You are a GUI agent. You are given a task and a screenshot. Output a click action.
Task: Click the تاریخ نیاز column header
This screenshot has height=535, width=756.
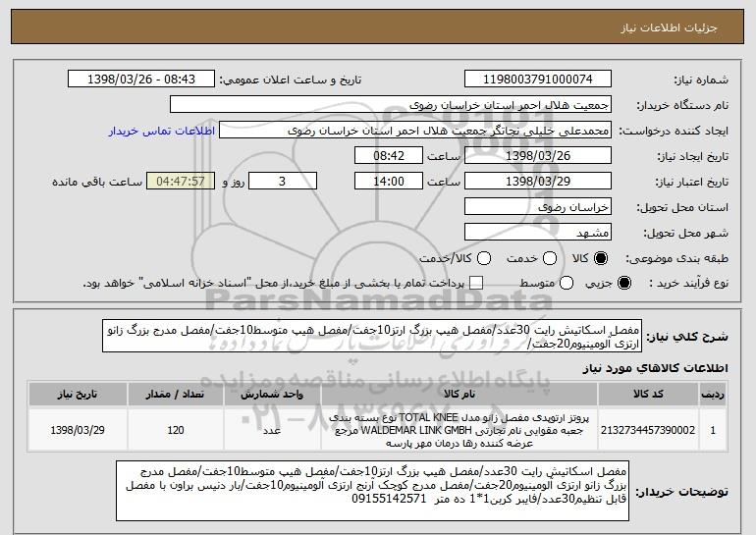coord(78,395)
